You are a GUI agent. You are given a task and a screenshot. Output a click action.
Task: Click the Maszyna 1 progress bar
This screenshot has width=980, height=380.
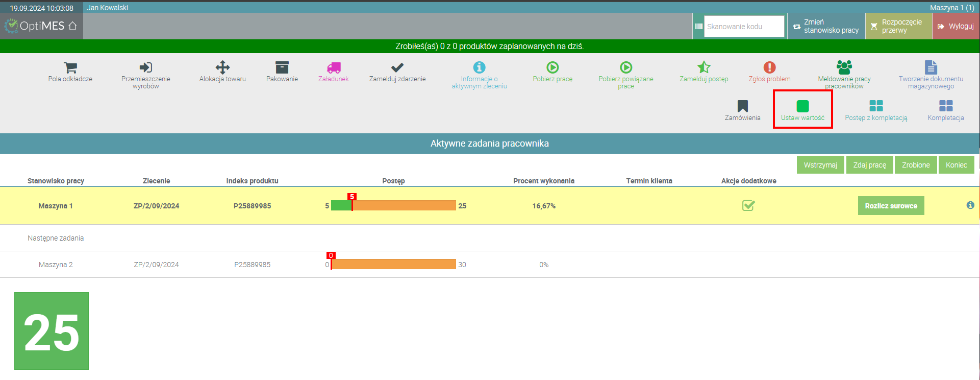(x=393, y=205)
